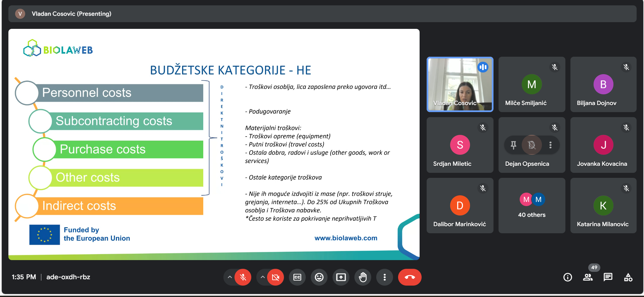Expand audio settings chevron beside microphone
644x297 pixels.
[230, 277]
